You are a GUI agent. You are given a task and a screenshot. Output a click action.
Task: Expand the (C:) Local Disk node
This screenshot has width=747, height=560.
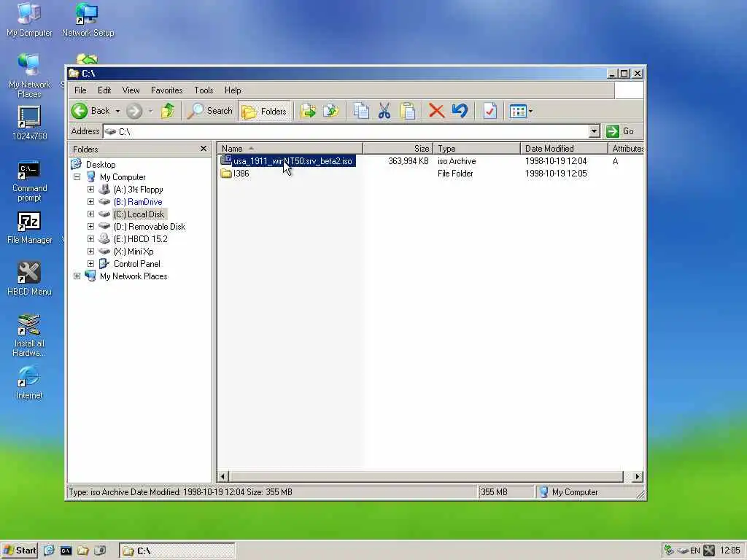pos(90,214)
